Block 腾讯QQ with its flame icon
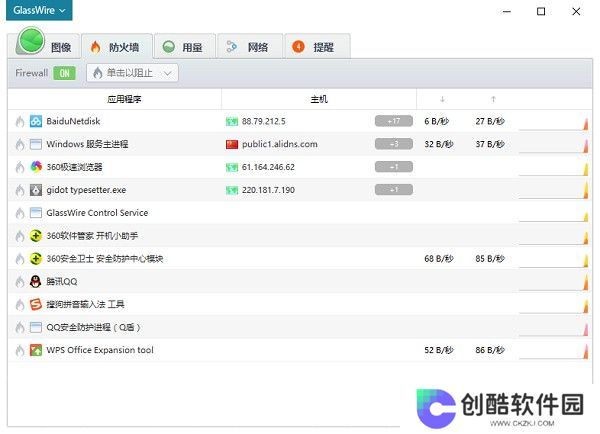Screen dimensions: 600x434 [x=20, y=282]
